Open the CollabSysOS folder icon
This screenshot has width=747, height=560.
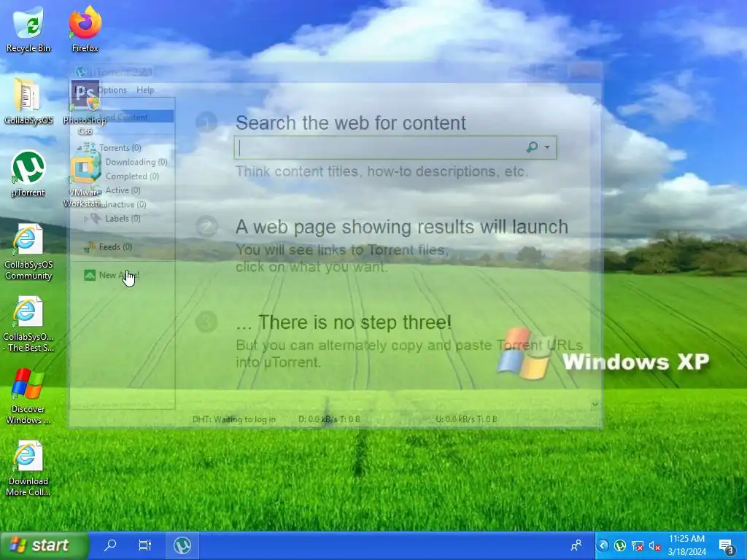click(28, 101)
